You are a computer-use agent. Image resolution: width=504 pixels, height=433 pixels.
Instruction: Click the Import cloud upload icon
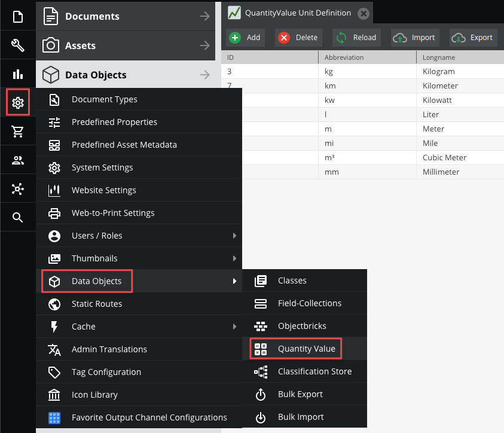400,38
